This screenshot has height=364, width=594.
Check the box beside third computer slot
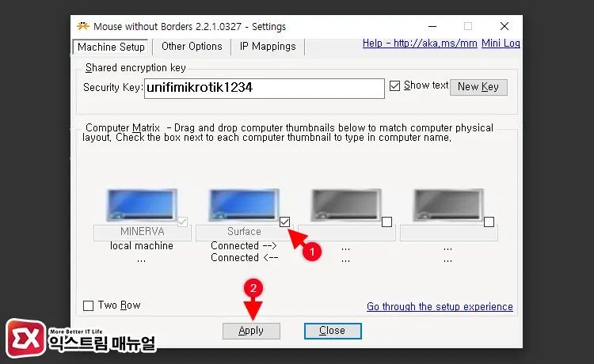click(387, 222)
